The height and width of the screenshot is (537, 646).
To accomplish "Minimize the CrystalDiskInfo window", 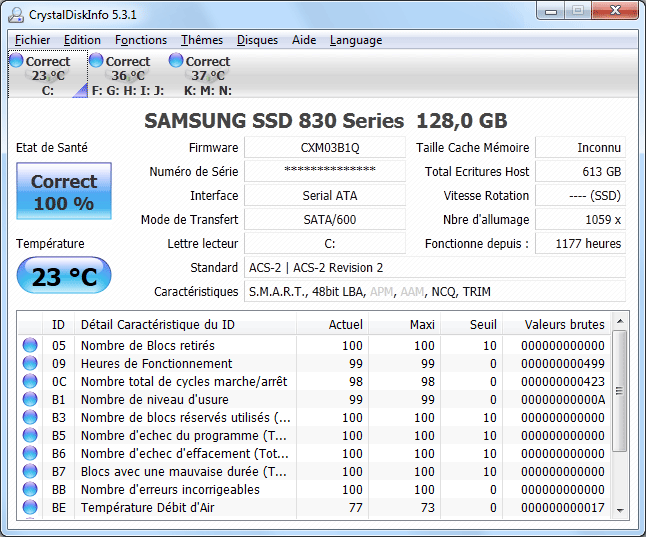I will [x=551, y=11].
